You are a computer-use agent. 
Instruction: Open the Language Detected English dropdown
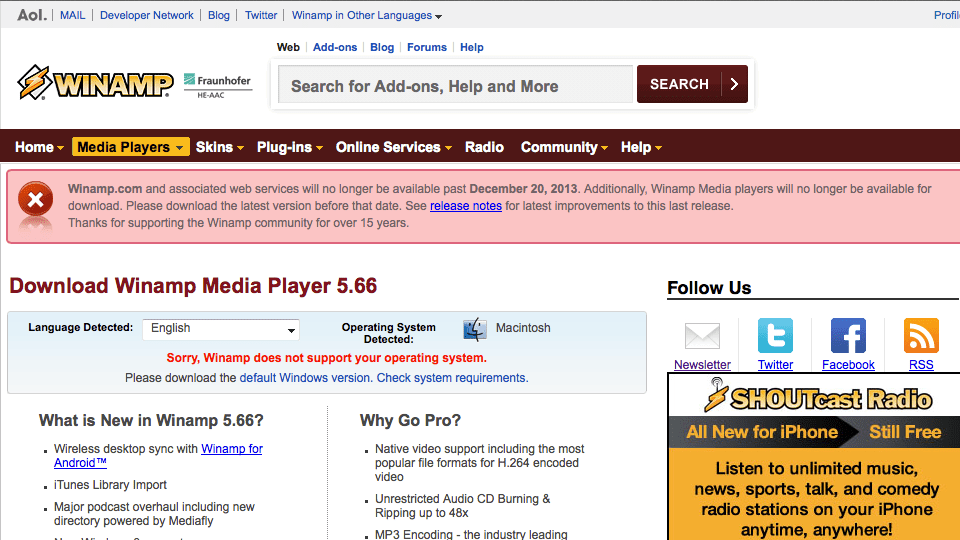(x=221, y=329)
